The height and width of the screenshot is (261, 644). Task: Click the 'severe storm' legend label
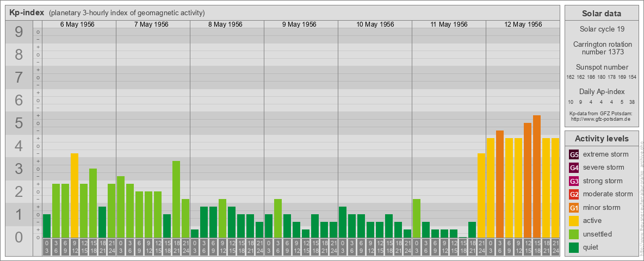click(x=604, y=167)
